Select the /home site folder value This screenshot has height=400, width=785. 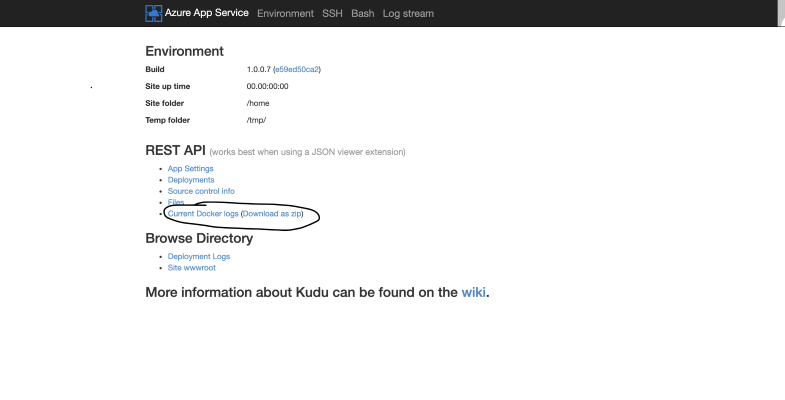[x=258, y=103]
